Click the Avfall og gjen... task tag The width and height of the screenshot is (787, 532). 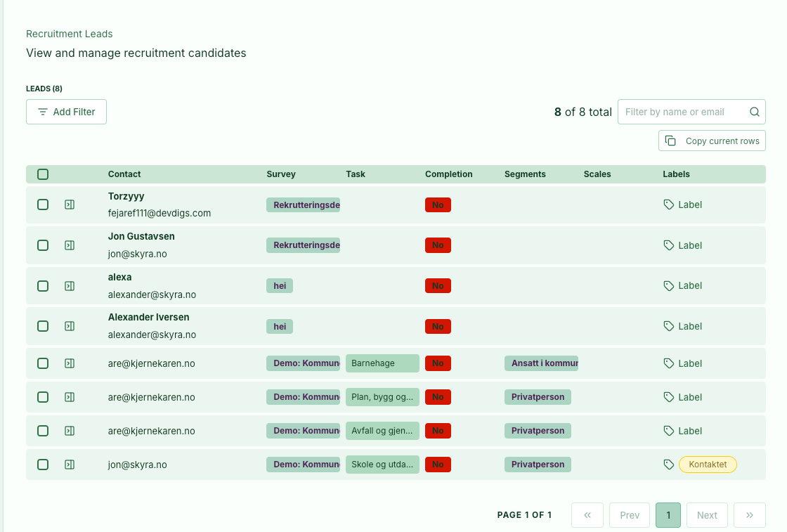[x=382, y=431]
